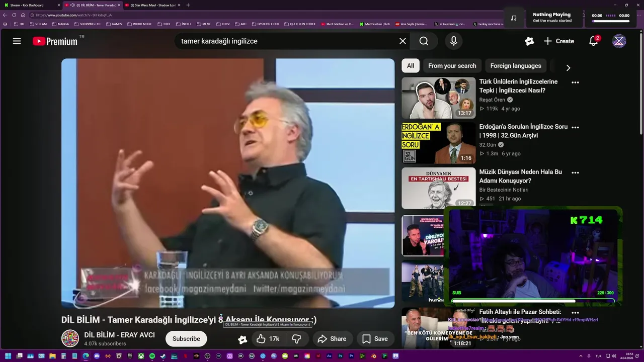Image resolution: width=644 pixels, height=362 pixels.
Task: Open options for the Müzik Dünyası Neden Hala video
Action: click(576, 172)
